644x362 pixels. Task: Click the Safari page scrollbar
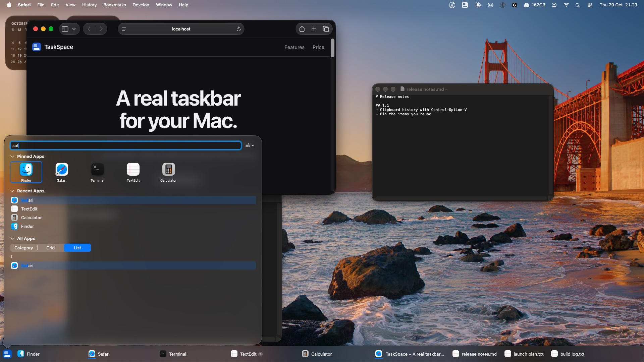(x=332, y=48)
